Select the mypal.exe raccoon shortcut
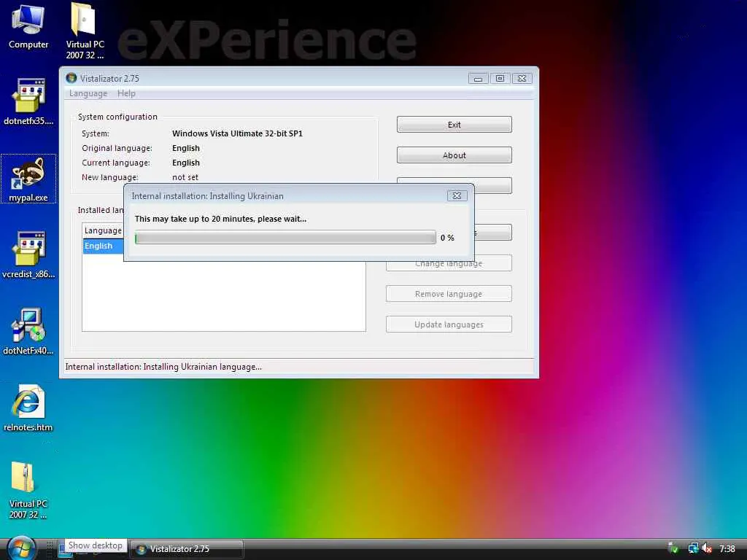 click(28, 179)
